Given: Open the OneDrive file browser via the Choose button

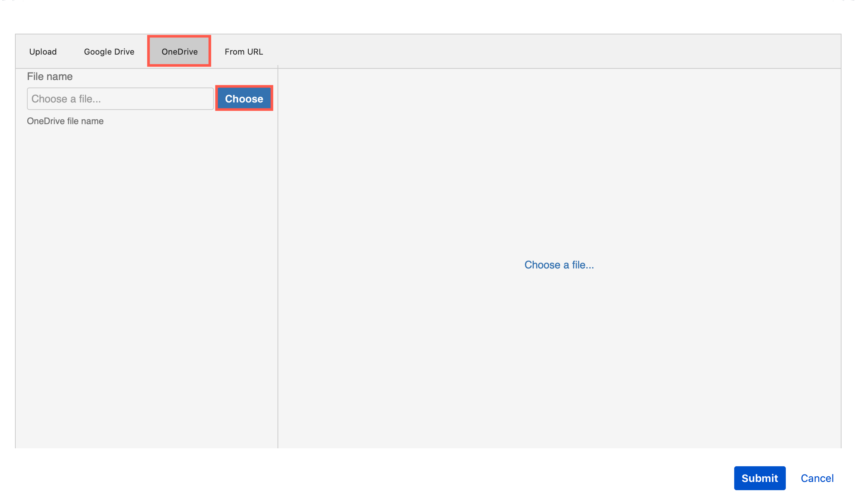Looking at the screenshot, I should point(244,98).
